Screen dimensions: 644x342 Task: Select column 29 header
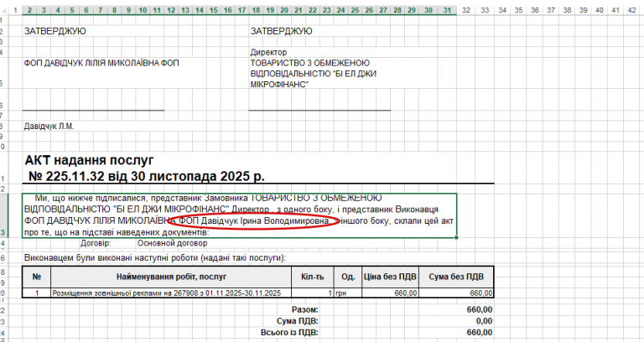[412, 10]
